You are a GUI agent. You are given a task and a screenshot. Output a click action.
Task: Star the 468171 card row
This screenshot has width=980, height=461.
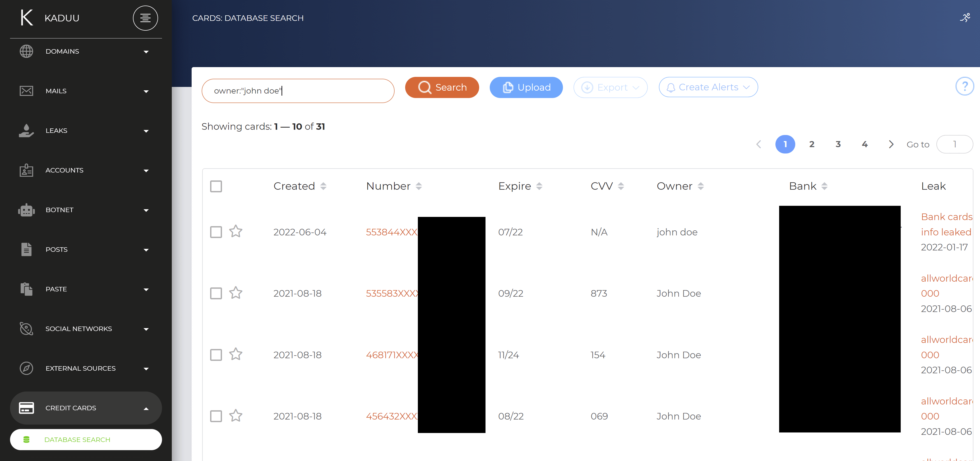pyautogui.click(x=235, y=354)
